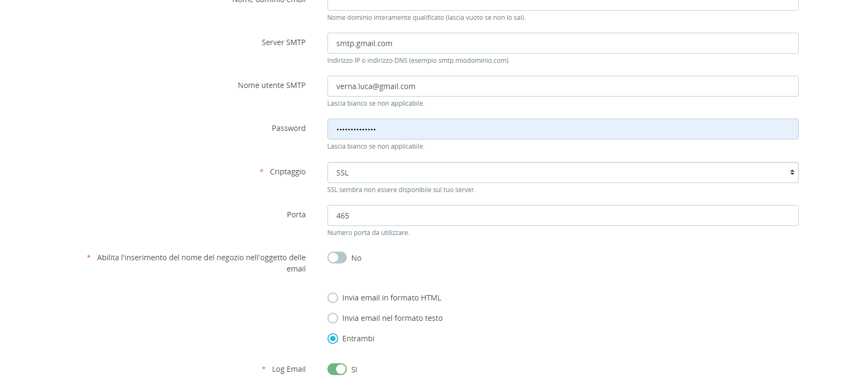Click the 'Nome utente SMTP' label
868x389 pixels.
(x=272, y=85)
